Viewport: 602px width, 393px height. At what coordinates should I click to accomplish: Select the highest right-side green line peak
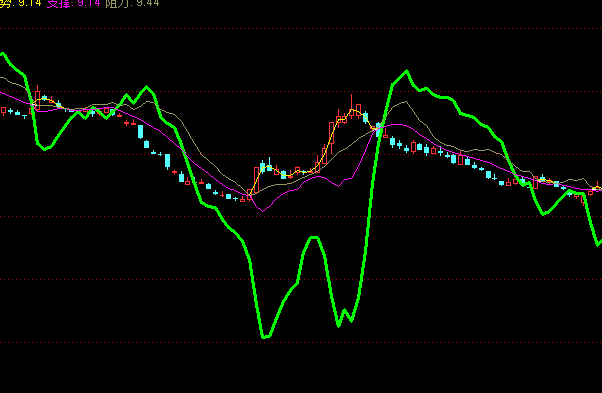[406, 71]
